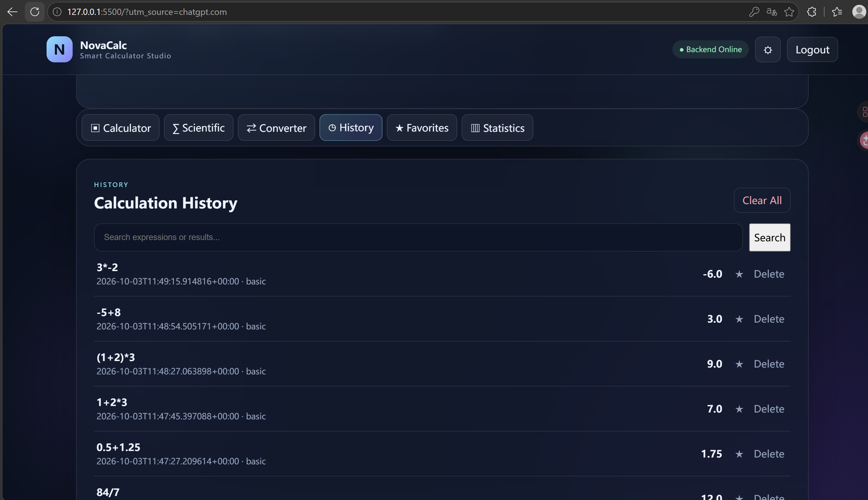Click the -6.0 result value

pyautogui.click(x=712, y=274)
